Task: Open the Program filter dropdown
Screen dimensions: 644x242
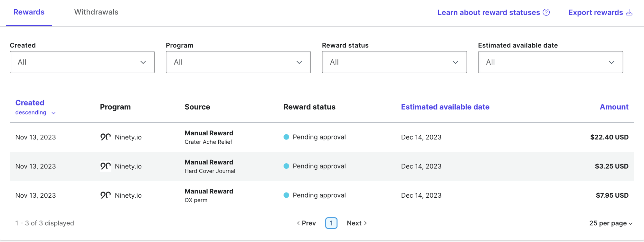Action: pos(238,62)
